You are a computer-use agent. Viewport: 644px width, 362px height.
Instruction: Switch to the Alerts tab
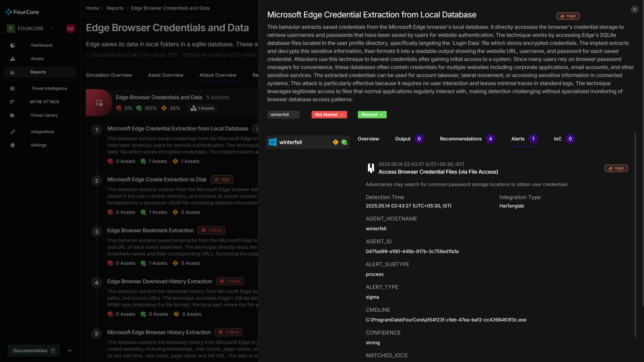524,139
